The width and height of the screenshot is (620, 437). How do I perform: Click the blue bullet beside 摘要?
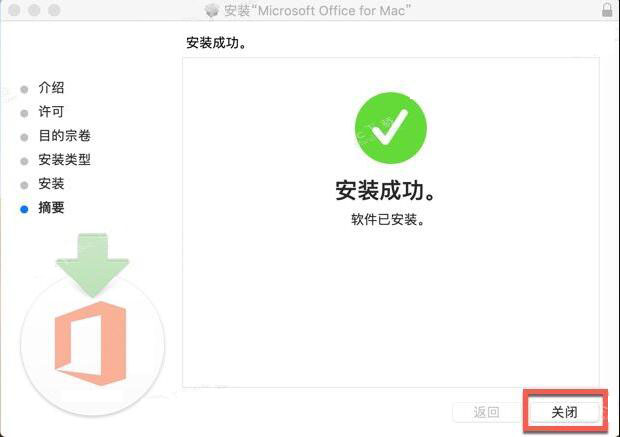(24, 209)
